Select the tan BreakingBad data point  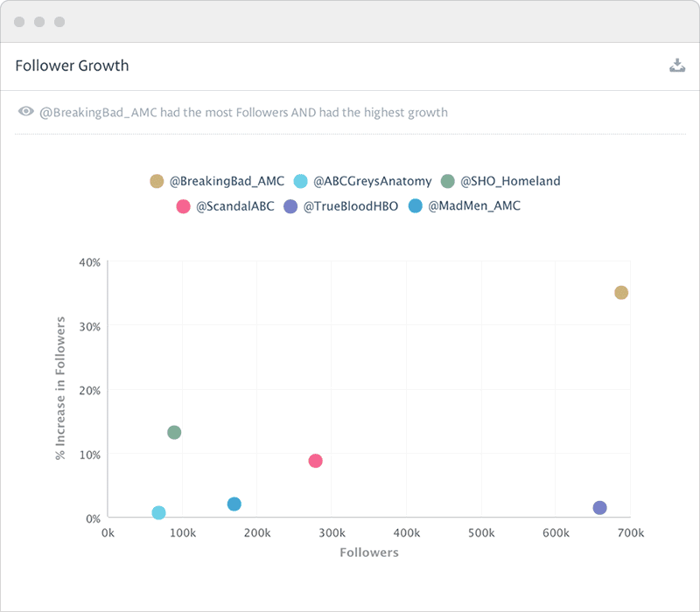pyautogui.click(x=621, y=293)
